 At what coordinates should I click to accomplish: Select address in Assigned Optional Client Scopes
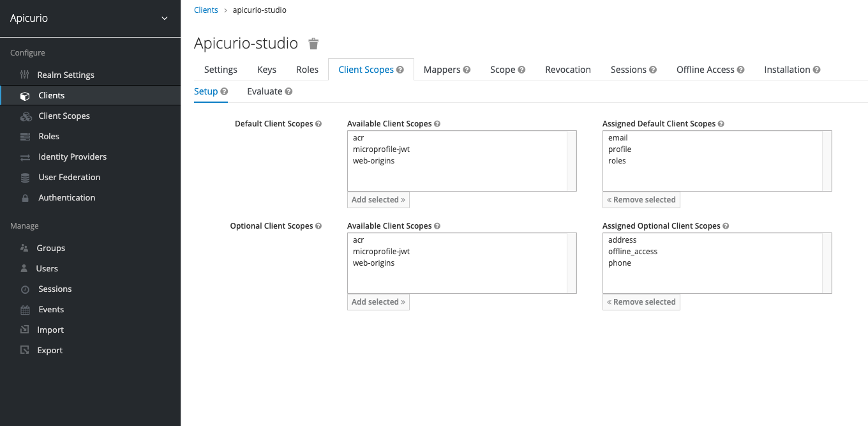point(712,240)
